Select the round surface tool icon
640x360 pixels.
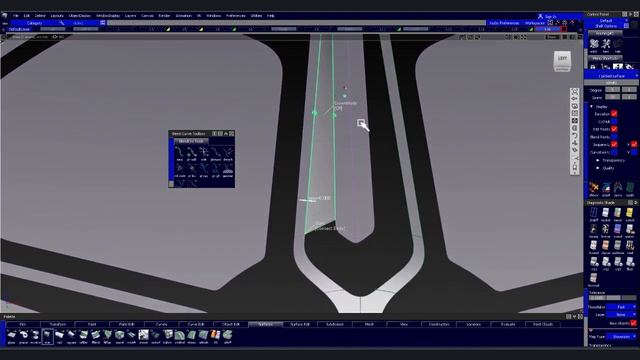tap(120, 335)
